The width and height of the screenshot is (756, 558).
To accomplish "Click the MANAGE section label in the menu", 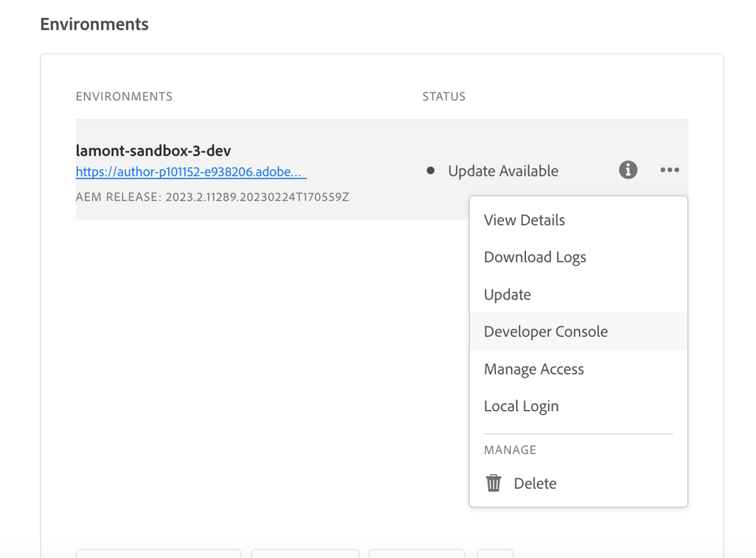I will pos(510,450).
